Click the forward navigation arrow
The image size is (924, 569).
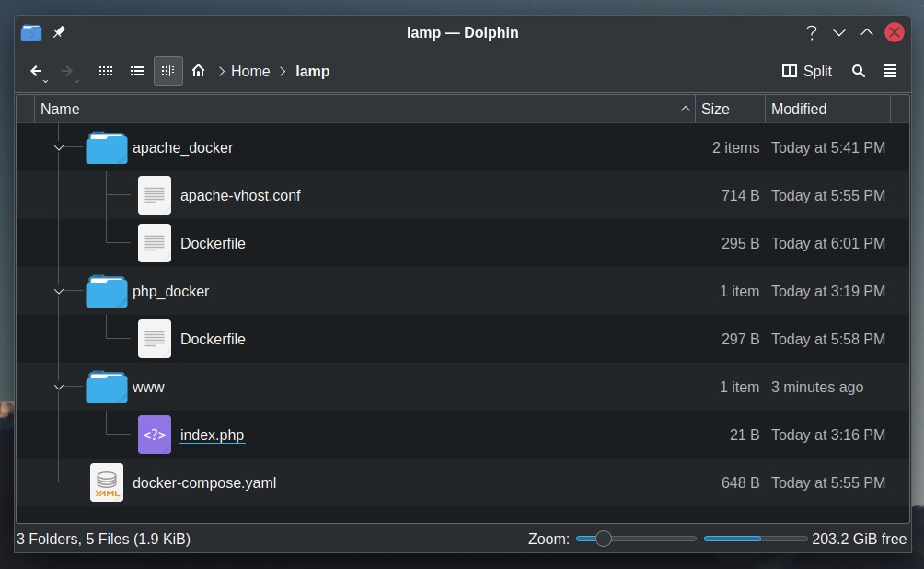tap(66, 71)
